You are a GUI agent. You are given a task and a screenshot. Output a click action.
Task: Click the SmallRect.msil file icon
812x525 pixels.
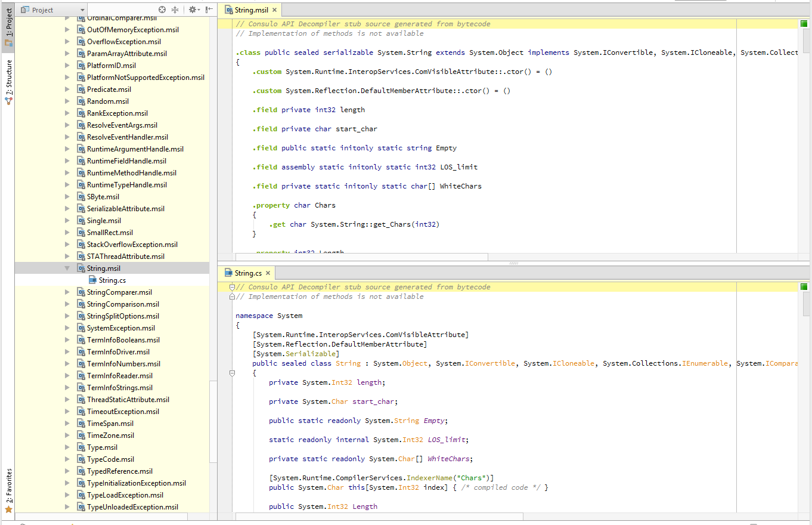(x=82, y=233)
